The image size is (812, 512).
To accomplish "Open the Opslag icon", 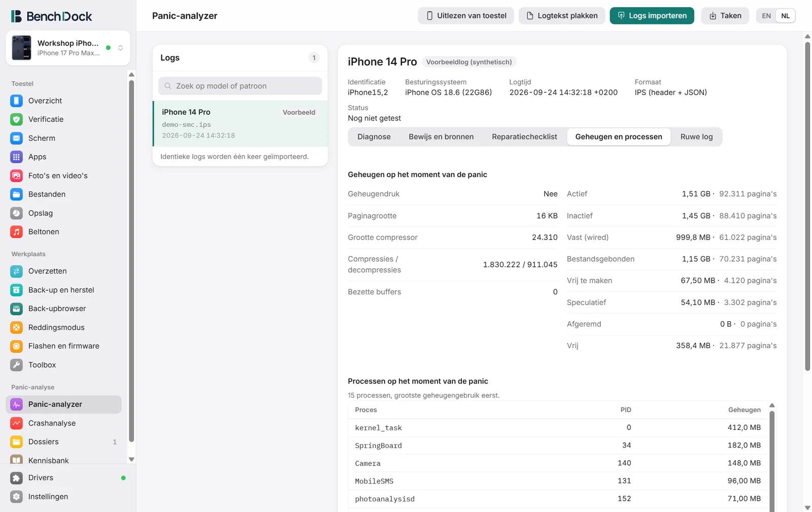I will [x=17, y=213].
